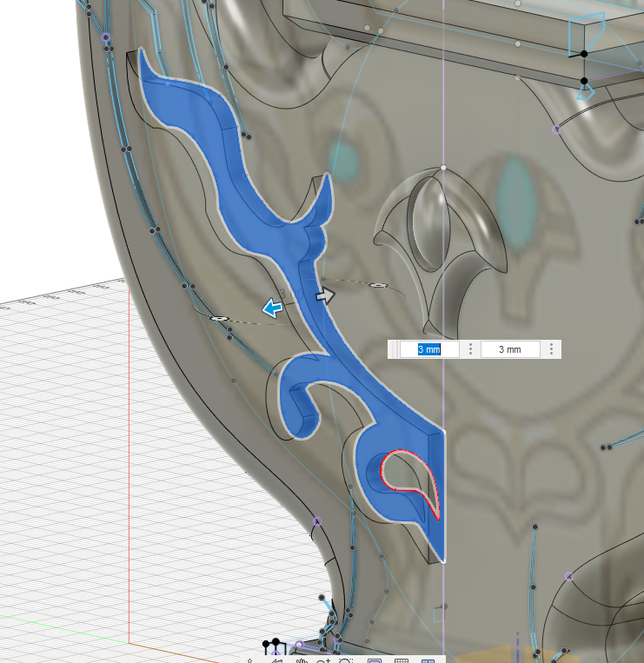Open the Viewports layout icon

pos(428,660)
